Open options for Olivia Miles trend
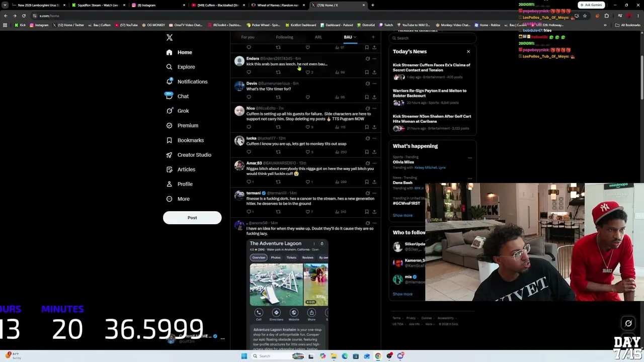Image resolution: width=644 pixels, height=362 pixels. tap(470, 158)
